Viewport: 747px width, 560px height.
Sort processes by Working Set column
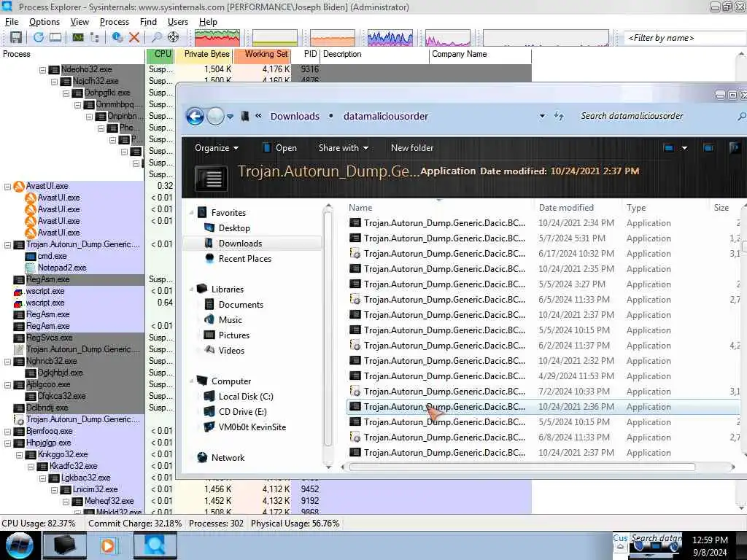[x=262, y=54]
